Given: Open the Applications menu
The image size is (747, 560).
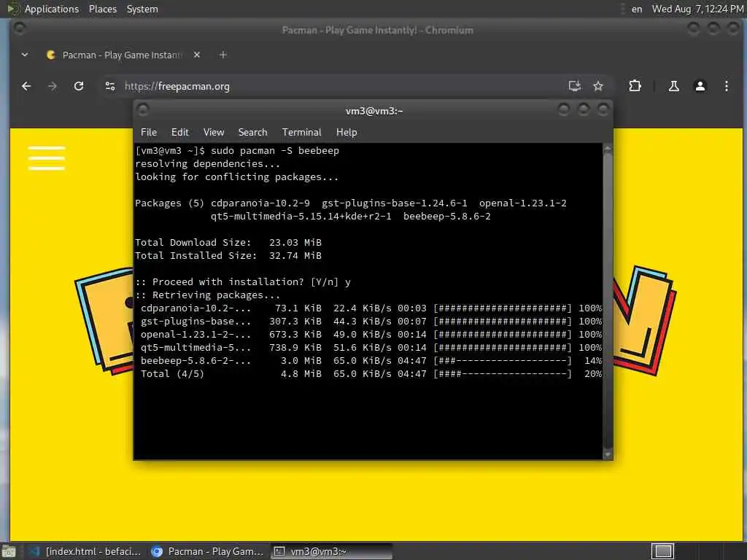Looking at the screenshot, I should click(52, 9).
